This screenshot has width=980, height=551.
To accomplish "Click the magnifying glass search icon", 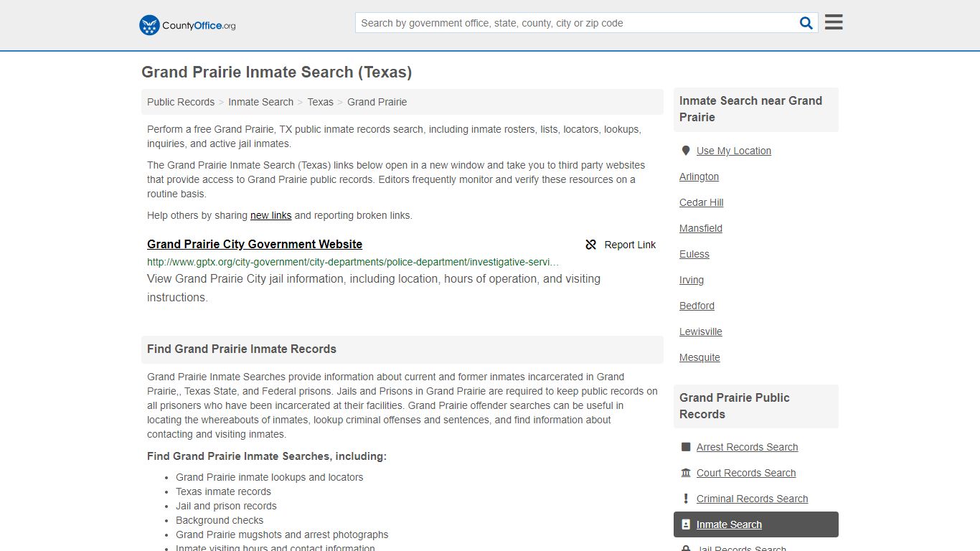I will coord(806,23).
